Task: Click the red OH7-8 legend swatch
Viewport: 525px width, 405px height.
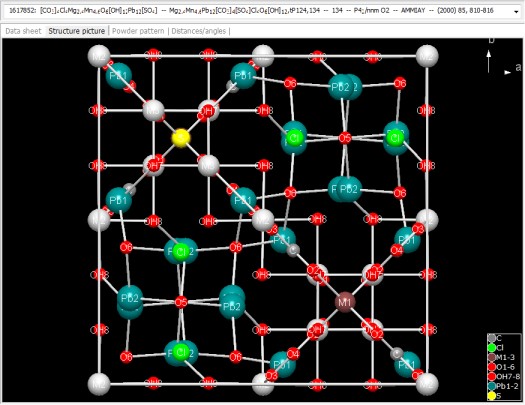Action: click(x=492, y=377)
